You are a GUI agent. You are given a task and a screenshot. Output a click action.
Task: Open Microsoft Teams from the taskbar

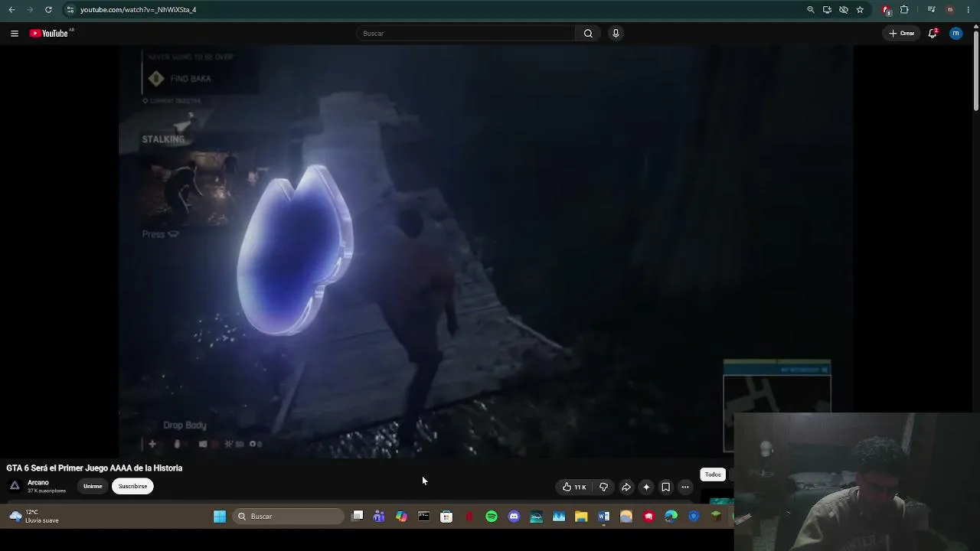[379, 517]
